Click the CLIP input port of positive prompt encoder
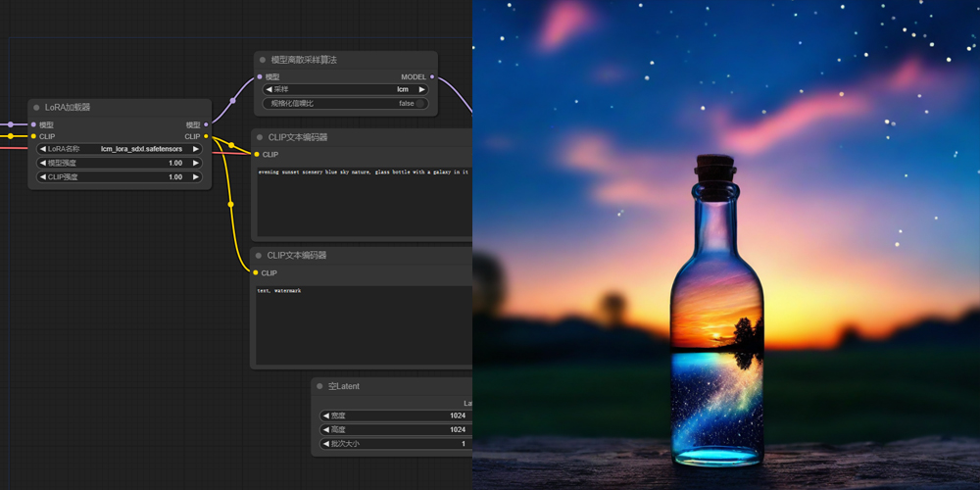Viewport: 980px width, 490px height. tap(256, 155)
